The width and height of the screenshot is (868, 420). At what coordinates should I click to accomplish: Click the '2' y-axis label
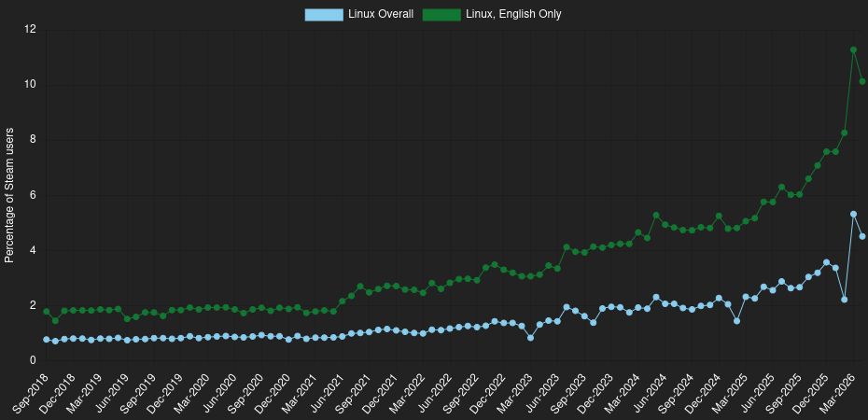pos(34,305)
